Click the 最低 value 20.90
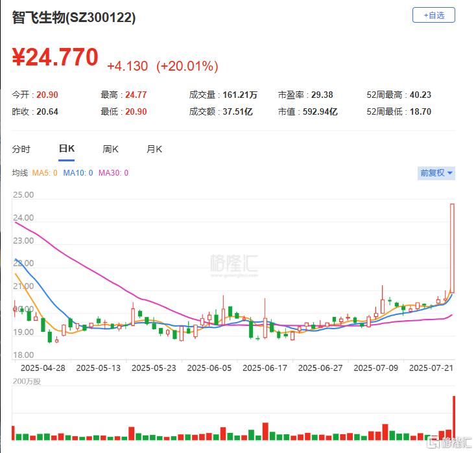This screenshot has width=476, height=453. [136, 111]
